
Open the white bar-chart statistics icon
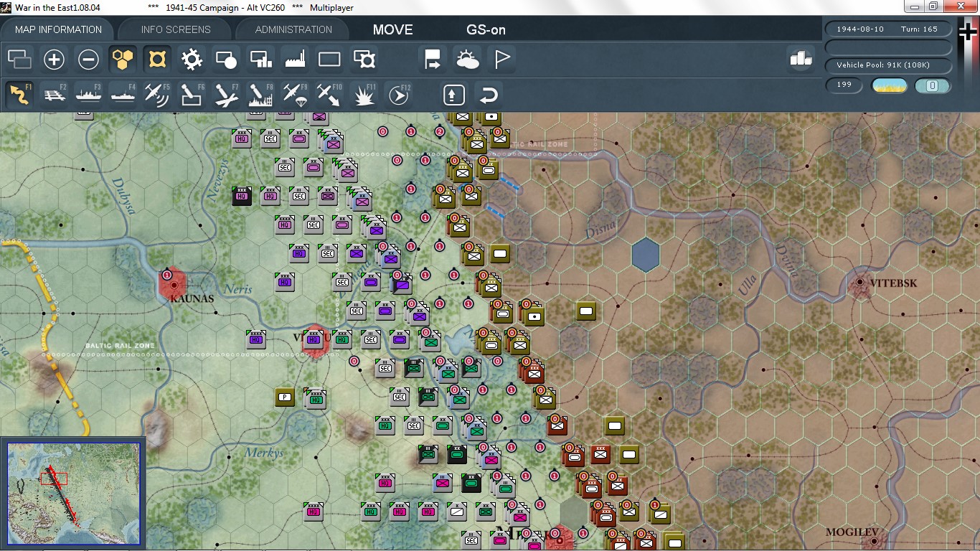(801, 59)
